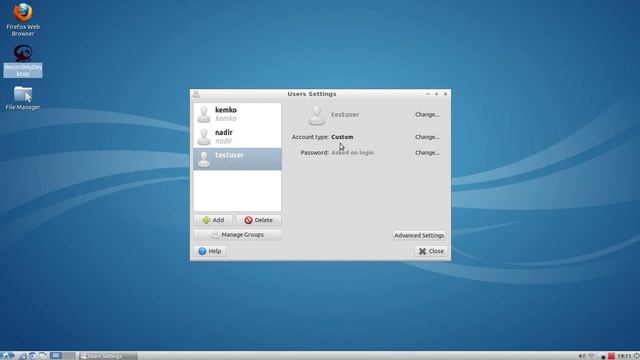The width and height of the screenshot is (640, 360).
Task: Click the power icon in taskbar
Action: pos(636,356)
